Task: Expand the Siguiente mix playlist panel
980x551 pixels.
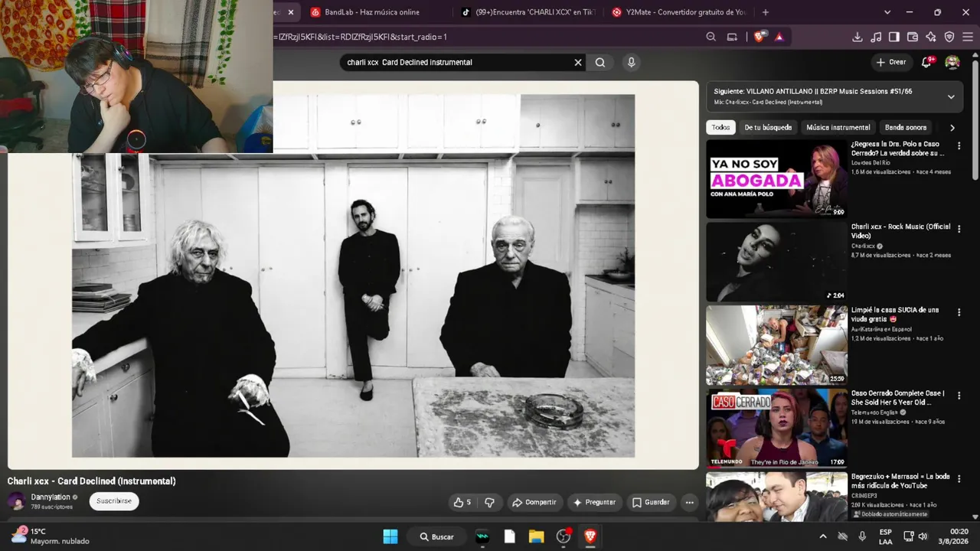Action: click(x=951, y=97)
